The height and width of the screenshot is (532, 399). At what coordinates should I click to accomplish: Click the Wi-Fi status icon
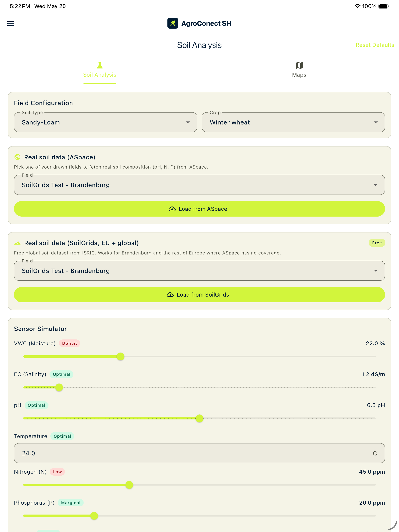[x=357, y=6]
